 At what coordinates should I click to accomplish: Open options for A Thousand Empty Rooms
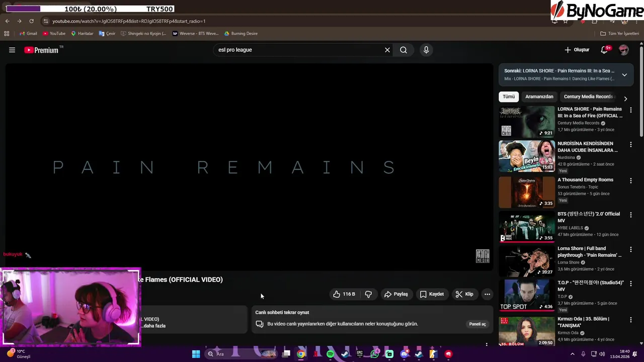point(630,180)
